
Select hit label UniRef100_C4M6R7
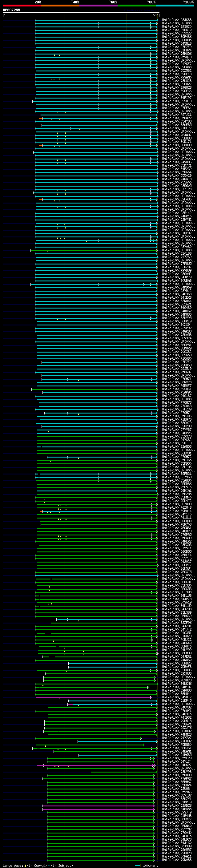pos(177,765)
